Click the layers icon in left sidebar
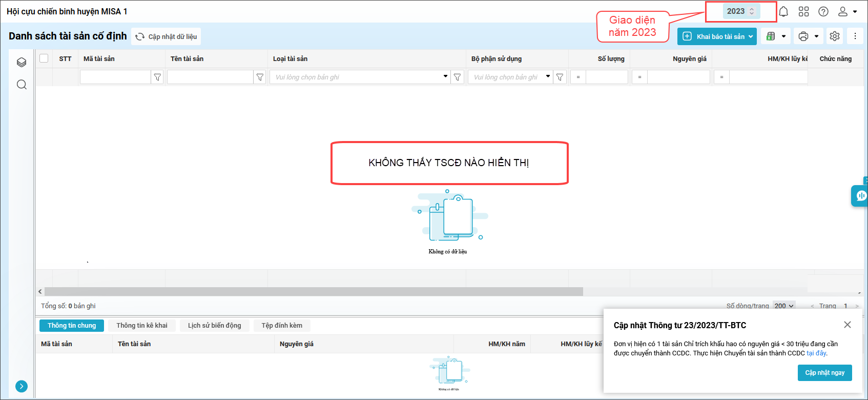 [22, 62]
